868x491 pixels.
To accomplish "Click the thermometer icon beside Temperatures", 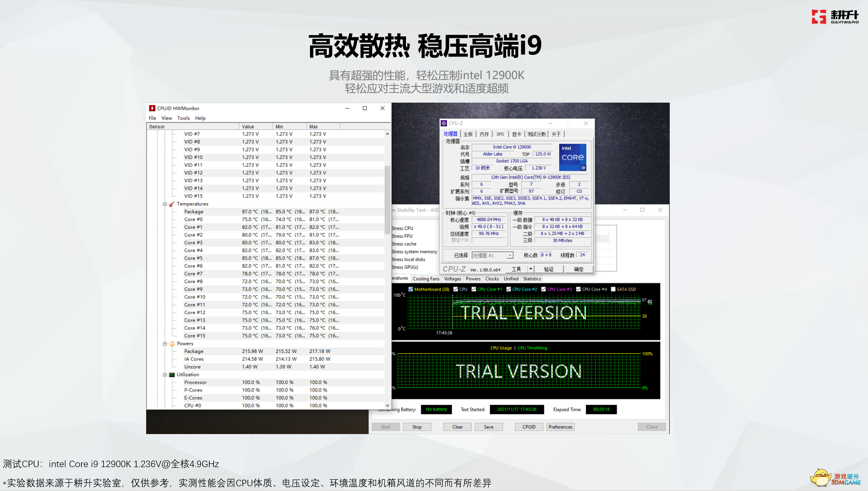I will (x=172, y=204).
